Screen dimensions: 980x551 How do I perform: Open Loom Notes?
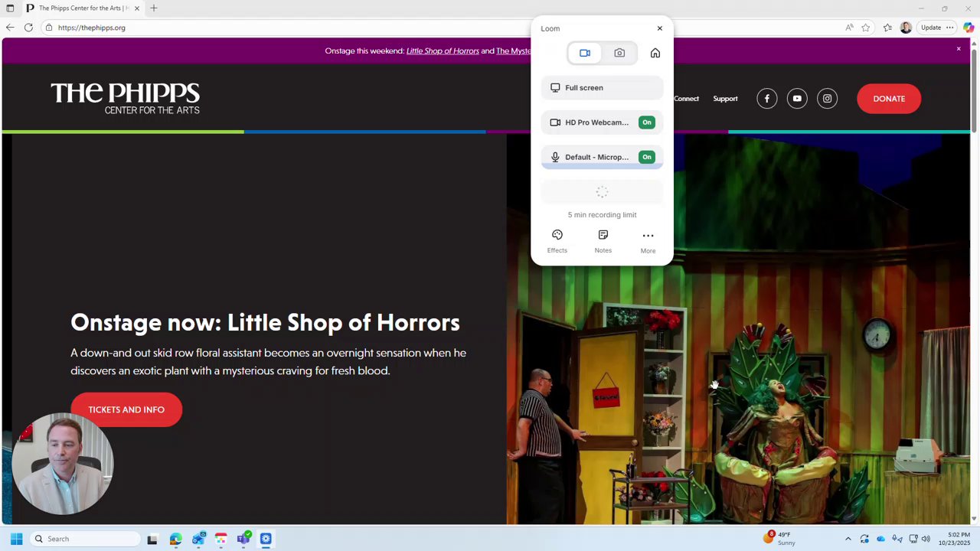point(603,240)
